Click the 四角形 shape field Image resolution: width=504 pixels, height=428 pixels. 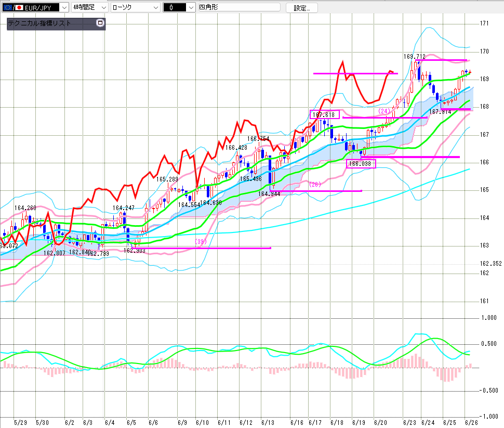point(239,7)
